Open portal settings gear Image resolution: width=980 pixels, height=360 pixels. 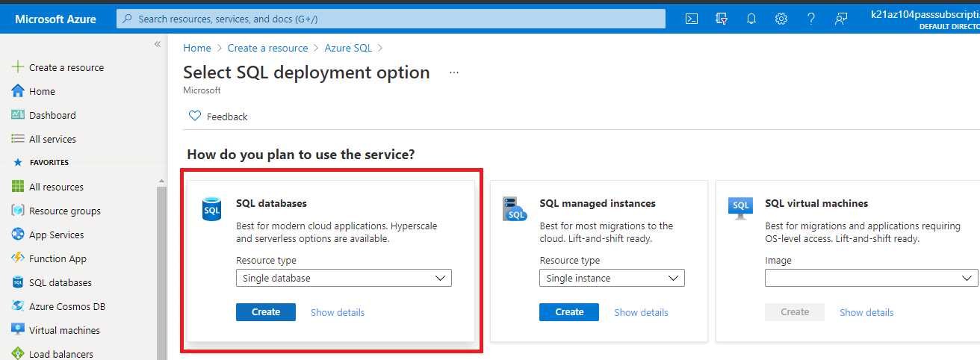(781, 19)
